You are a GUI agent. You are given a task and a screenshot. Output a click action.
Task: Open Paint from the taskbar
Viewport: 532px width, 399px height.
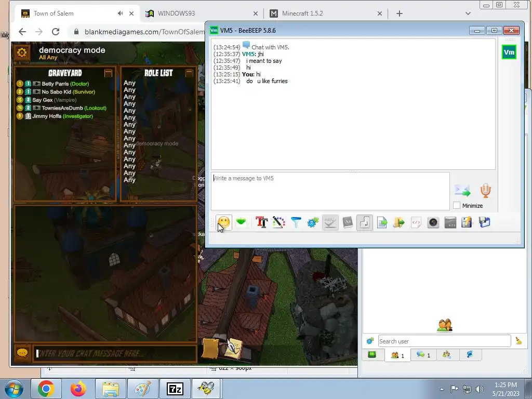(143, 389)
